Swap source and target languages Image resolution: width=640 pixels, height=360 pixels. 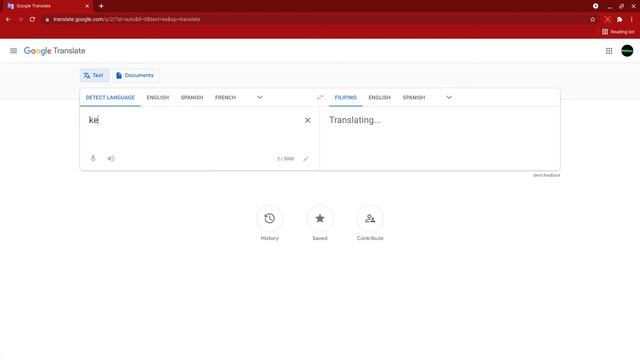(x=320, y=97)
